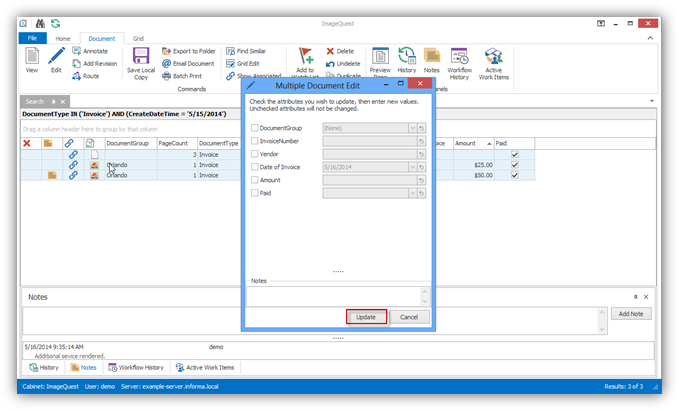Viewport: 679px width, 411px height.
Task: Click Find Similar command
Action: [246, 51]
